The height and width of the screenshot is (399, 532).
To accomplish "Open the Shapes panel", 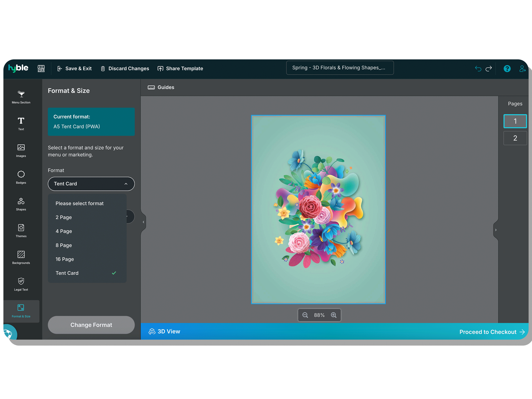I will (x=21, y=204).
